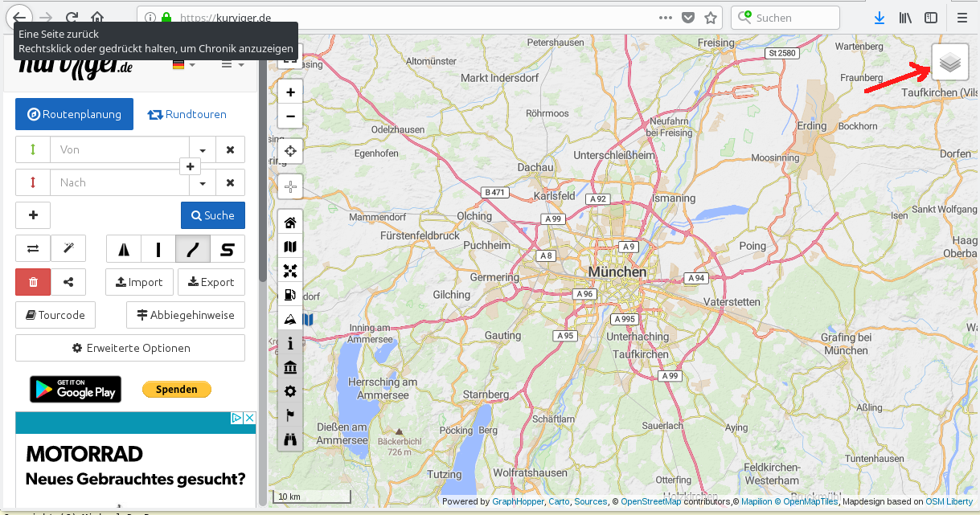Click the red destination marker icon
The width and height of the screenshot is (980, 515).
33,182
